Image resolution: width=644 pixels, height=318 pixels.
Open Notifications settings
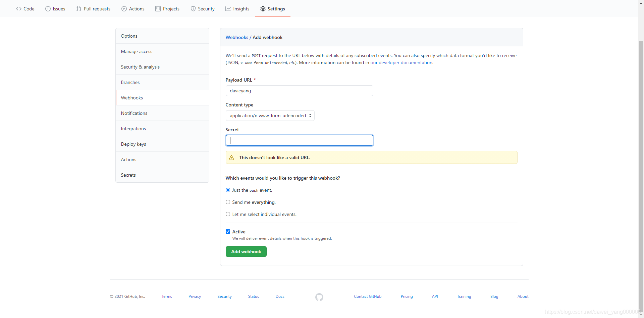[x=162, y=113]
